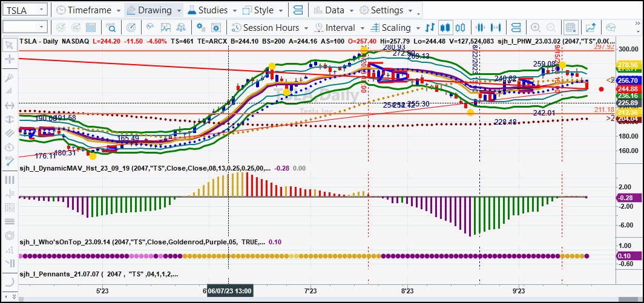The height and width of the screenshot is (303, 644).
Task: Click the magnifier search data icon
Action: [111, 27]
